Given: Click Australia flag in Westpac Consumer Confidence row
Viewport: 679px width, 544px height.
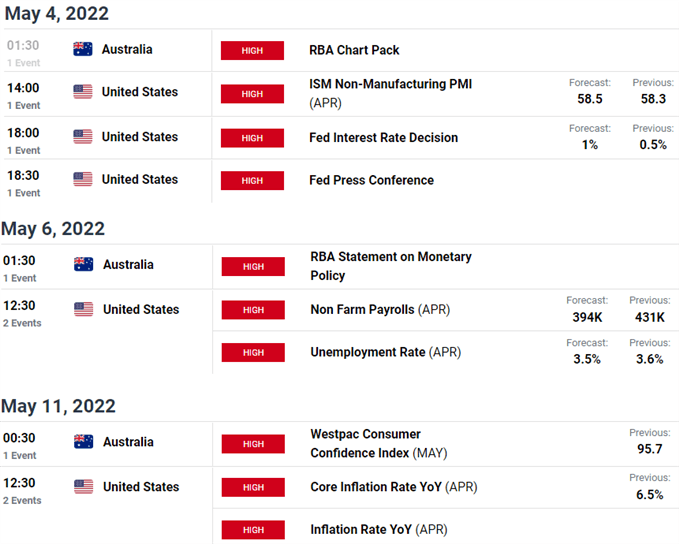Looking at the screenshot, I should click(x=84, y=441).
